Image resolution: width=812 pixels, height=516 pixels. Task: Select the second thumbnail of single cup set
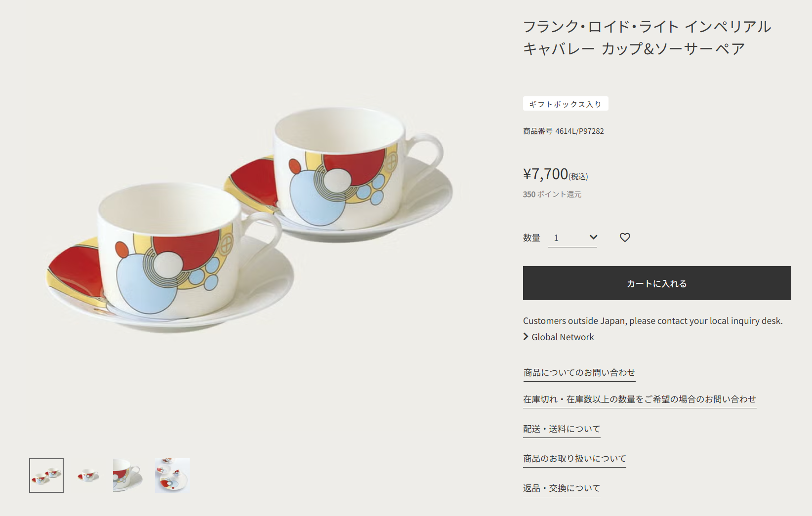pos(88,476)
